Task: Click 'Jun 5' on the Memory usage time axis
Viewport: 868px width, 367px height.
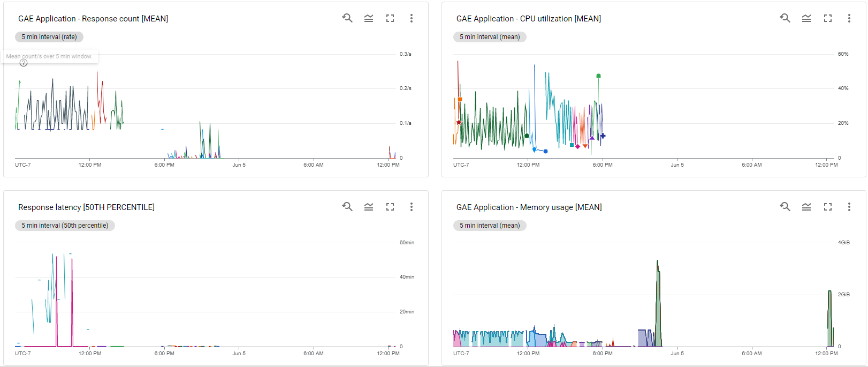Action: (x=677, y=354)
